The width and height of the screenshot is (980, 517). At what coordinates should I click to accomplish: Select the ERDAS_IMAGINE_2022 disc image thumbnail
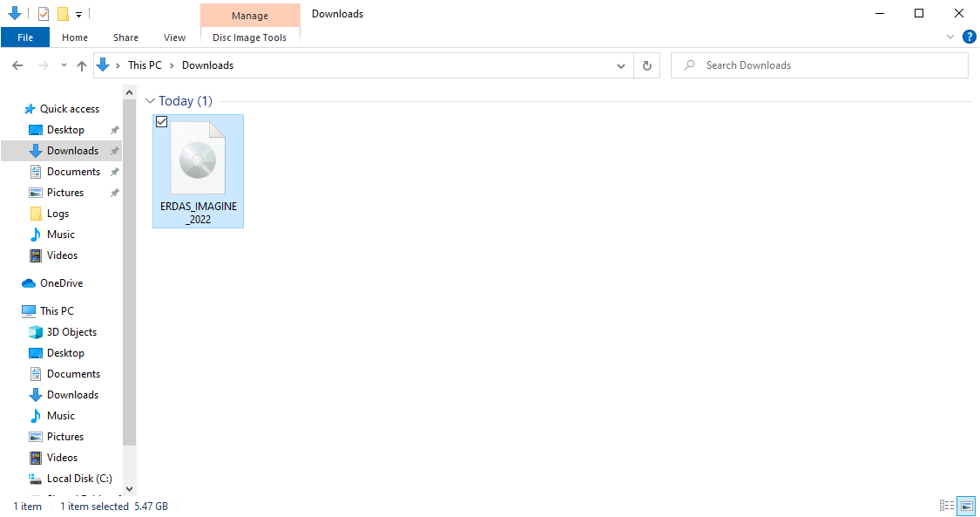[198, 159]
